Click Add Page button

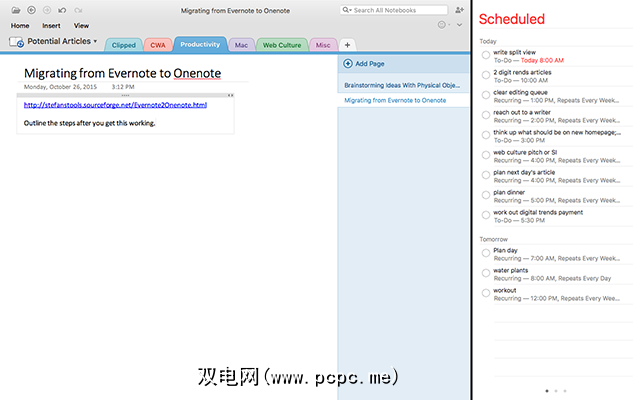point(364,64)
